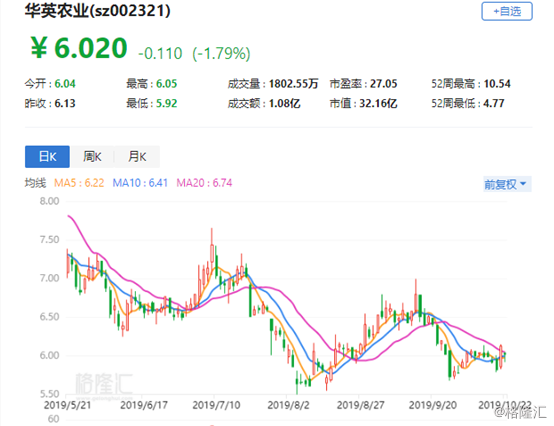Switch to the 周K weekly chart tab
554x426 pixels.
tap(92, 156)
